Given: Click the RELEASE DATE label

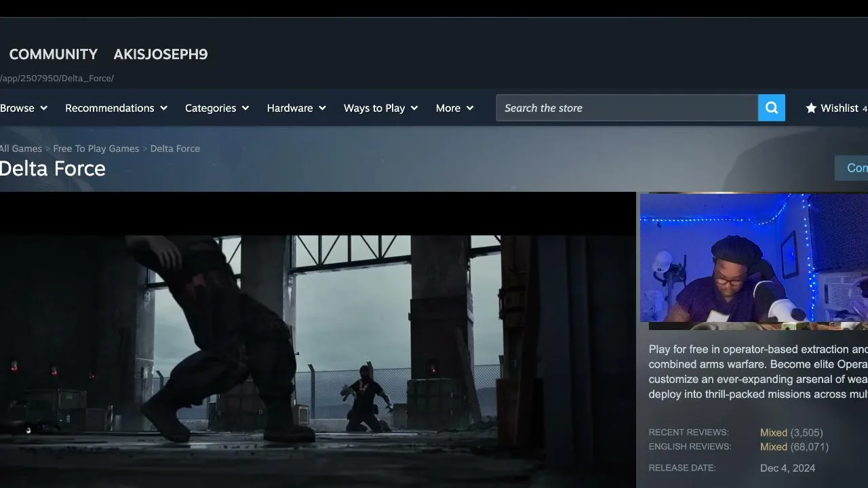Looking at the screenshot, I should 682,468.
